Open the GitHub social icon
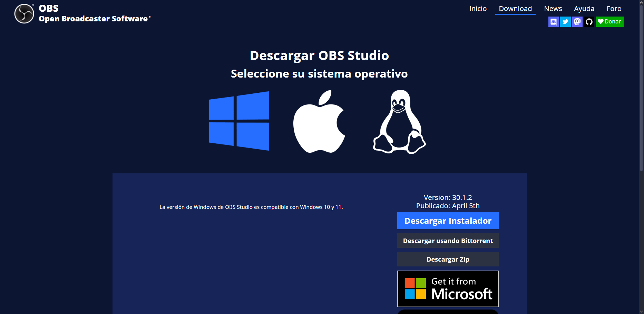 point(589,22)
